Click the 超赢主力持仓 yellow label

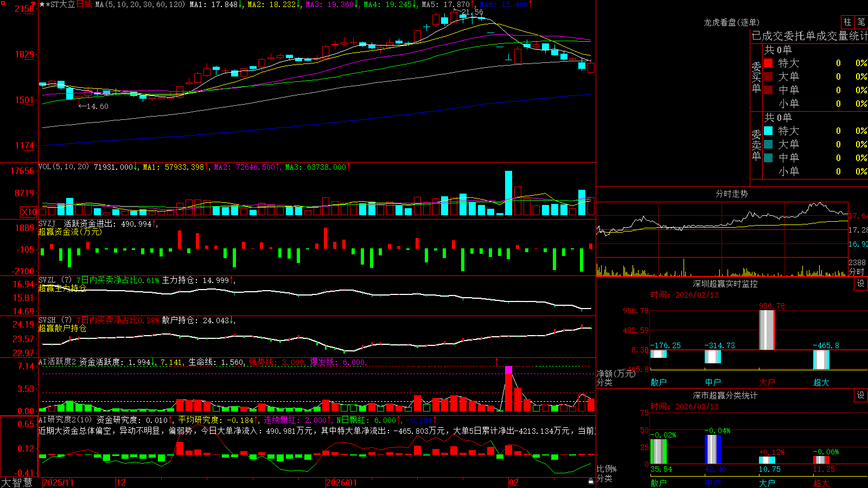tap(62, 288)
